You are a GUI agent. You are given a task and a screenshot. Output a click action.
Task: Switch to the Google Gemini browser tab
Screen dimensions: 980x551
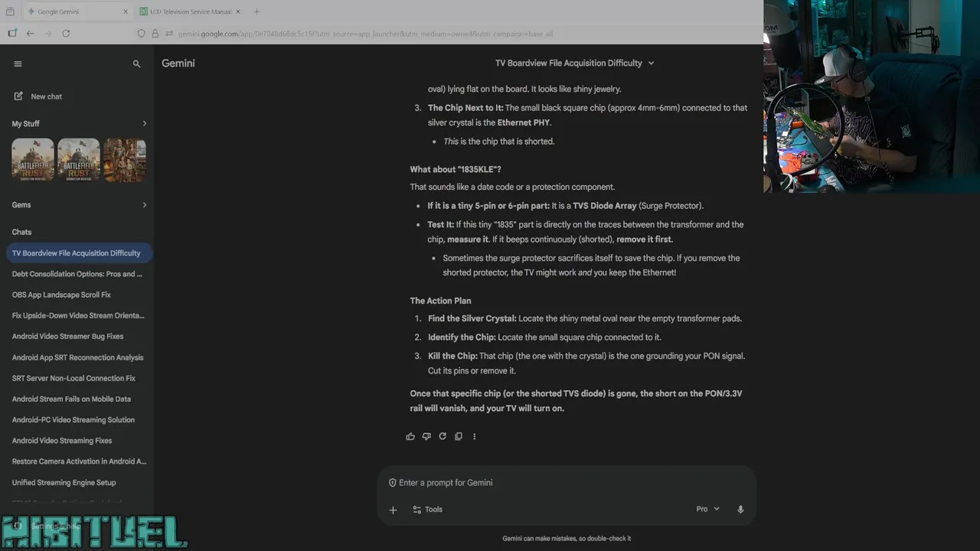(77, 11)
